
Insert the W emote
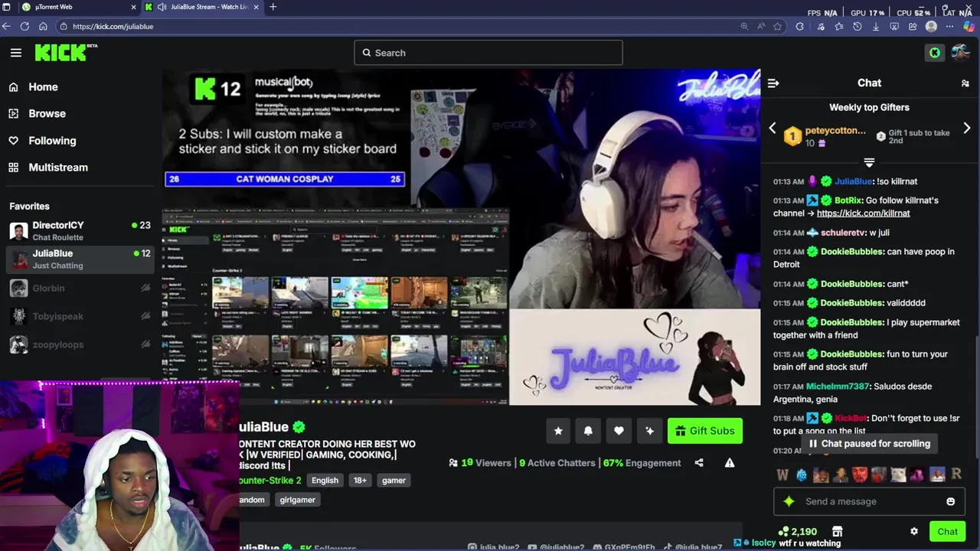(782, 475)
